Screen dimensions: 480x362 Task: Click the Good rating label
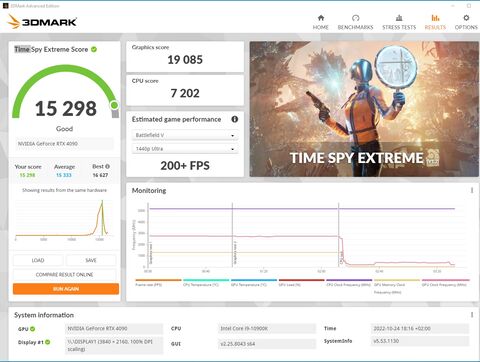point(64,129)
